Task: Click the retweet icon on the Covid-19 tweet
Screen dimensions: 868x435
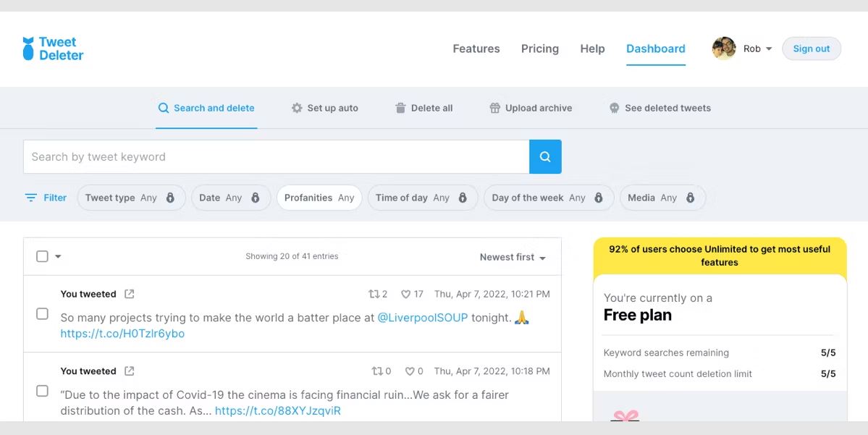Action: (377, 371)
